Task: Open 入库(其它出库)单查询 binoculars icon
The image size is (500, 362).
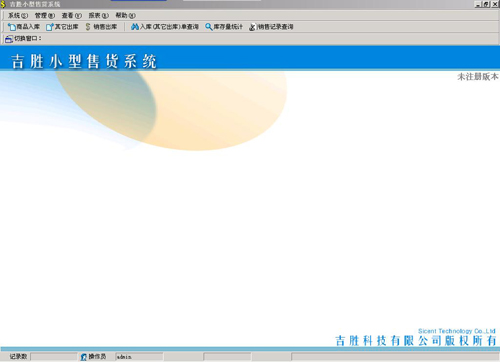Action: (x=135, y=27)
